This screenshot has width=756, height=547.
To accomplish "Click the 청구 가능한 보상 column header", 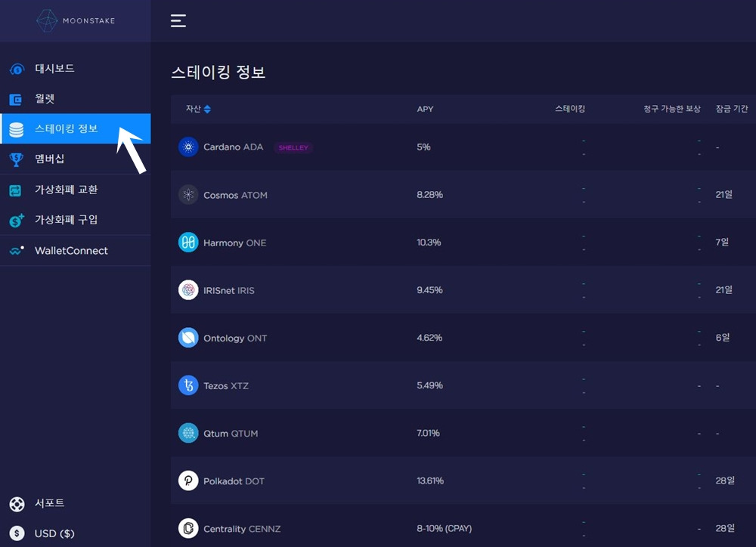I will click(671, 109).
